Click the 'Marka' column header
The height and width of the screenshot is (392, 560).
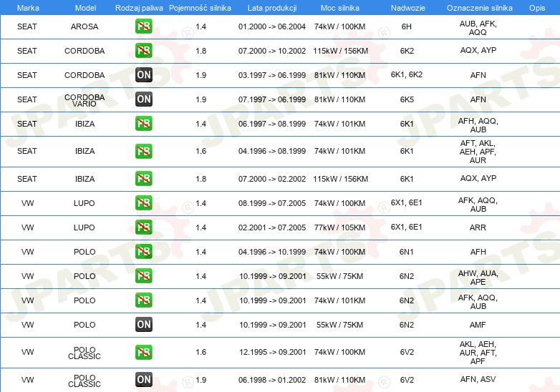coord(28,8)
